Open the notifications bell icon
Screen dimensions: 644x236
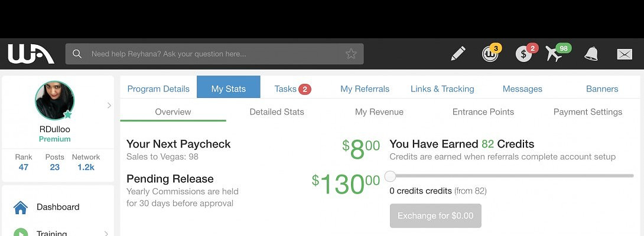click(x=591, y=54)
